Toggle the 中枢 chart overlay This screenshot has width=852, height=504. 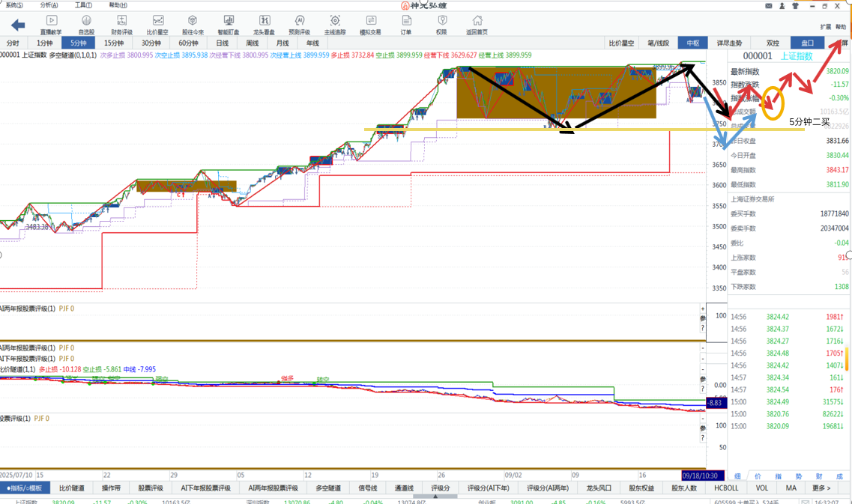[x=692, y=43]
